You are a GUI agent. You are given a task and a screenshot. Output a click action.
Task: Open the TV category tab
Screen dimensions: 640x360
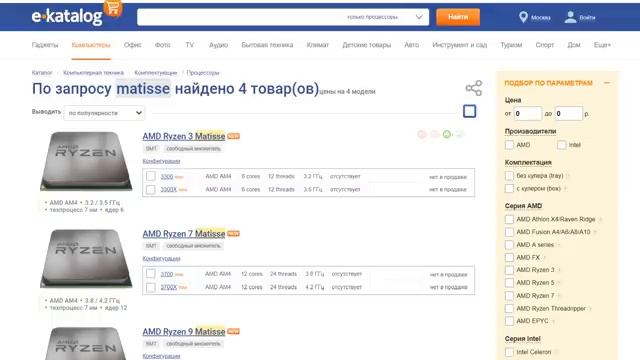[190, 45]
